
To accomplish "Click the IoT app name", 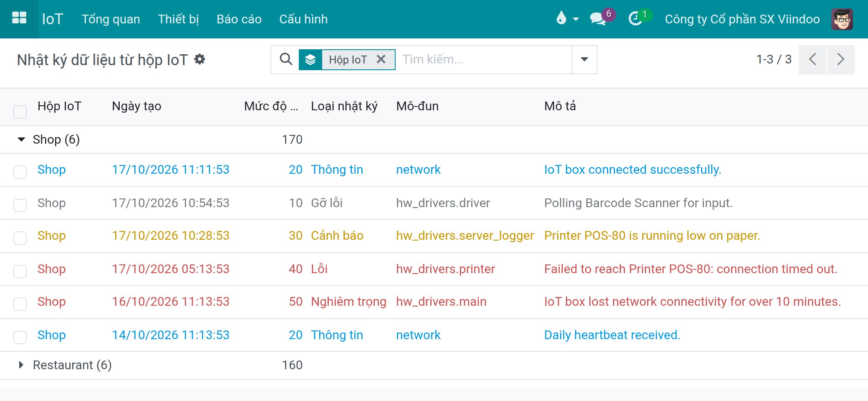I will tap(52, 19).
